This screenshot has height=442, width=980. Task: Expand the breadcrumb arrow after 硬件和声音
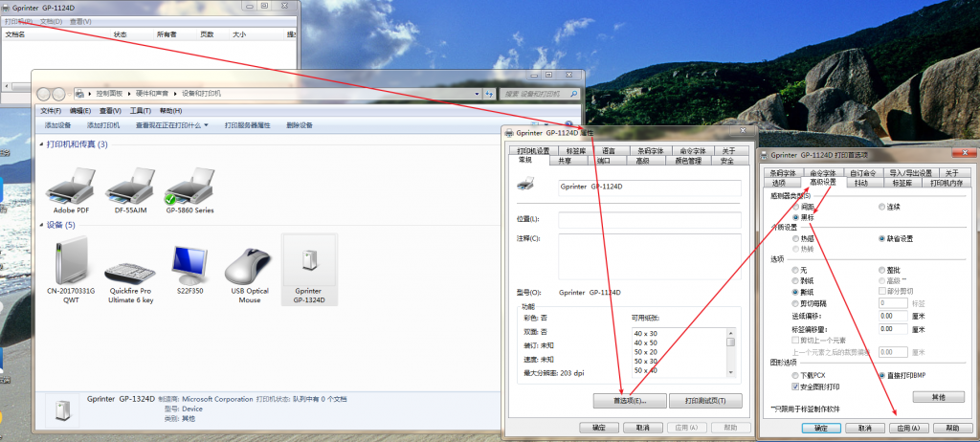tap(176, 94)
